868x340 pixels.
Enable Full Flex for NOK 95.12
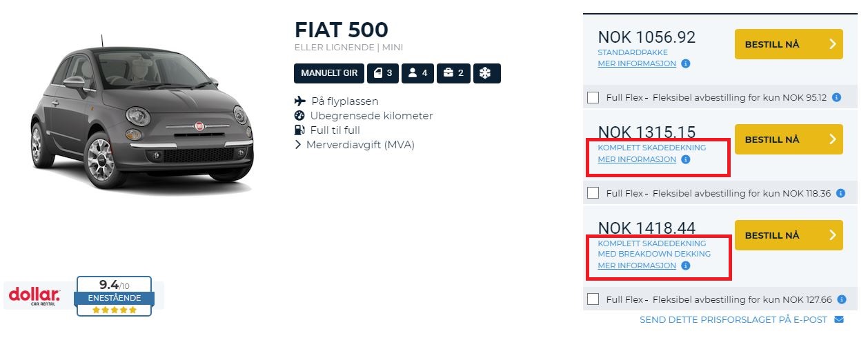(x=593, y=97)
